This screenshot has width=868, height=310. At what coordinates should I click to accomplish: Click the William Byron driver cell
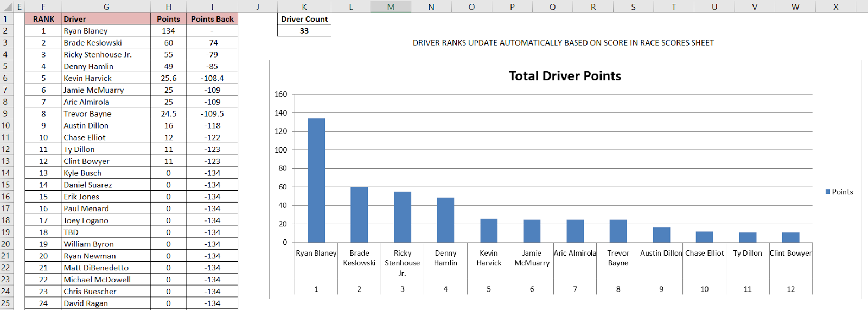click(x=106, y=244)
